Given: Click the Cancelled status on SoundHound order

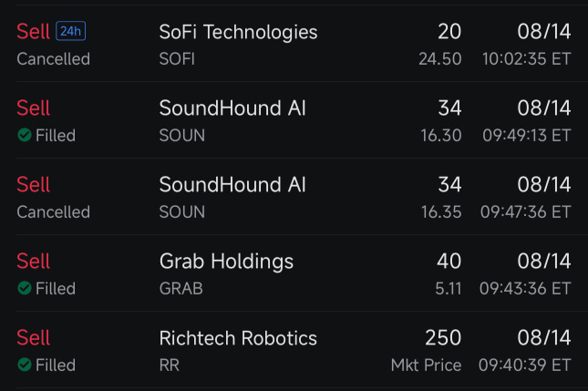Looking at the screenshot, I should 53,212.
